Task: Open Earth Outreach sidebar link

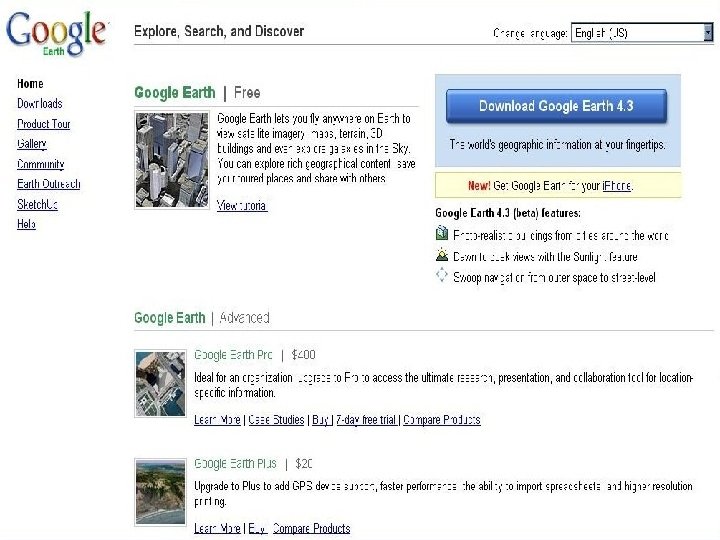Action: [48, 184]
